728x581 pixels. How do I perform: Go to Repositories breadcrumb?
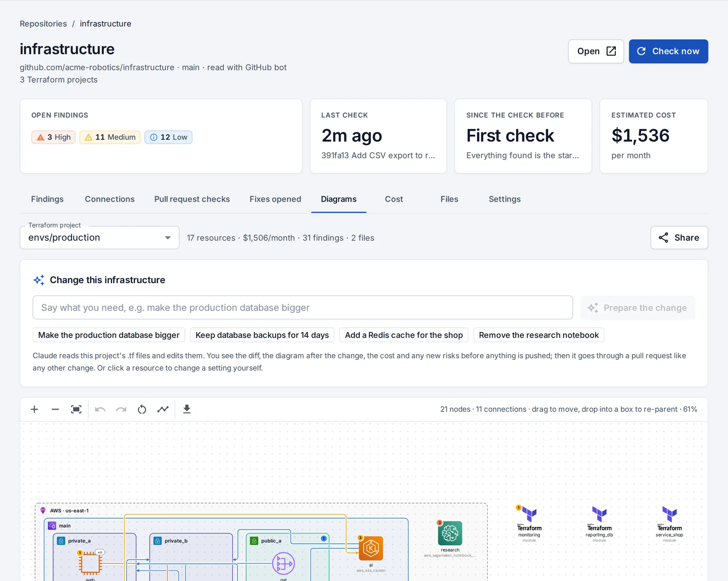point(43,24)
